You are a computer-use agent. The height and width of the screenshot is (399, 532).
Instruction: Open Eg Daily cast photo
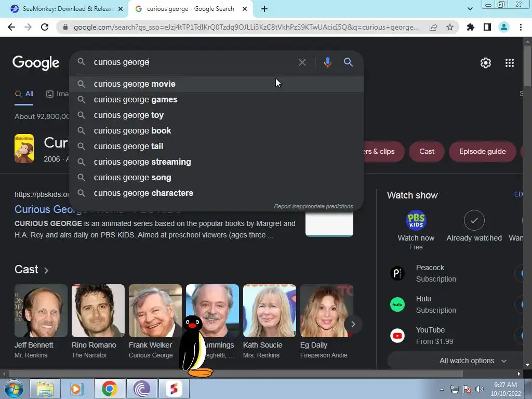326,311
